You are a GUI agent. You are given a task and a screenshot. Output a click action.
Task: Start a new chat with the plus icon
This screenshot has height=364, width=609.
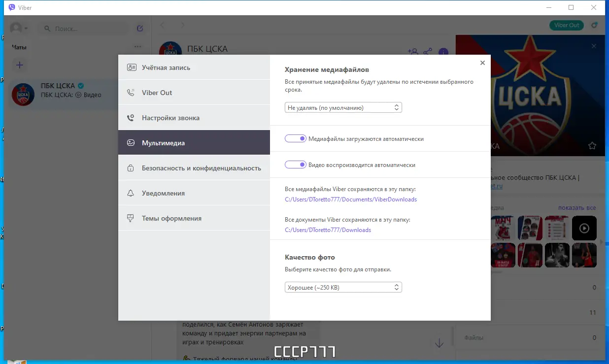pos(20,65)
